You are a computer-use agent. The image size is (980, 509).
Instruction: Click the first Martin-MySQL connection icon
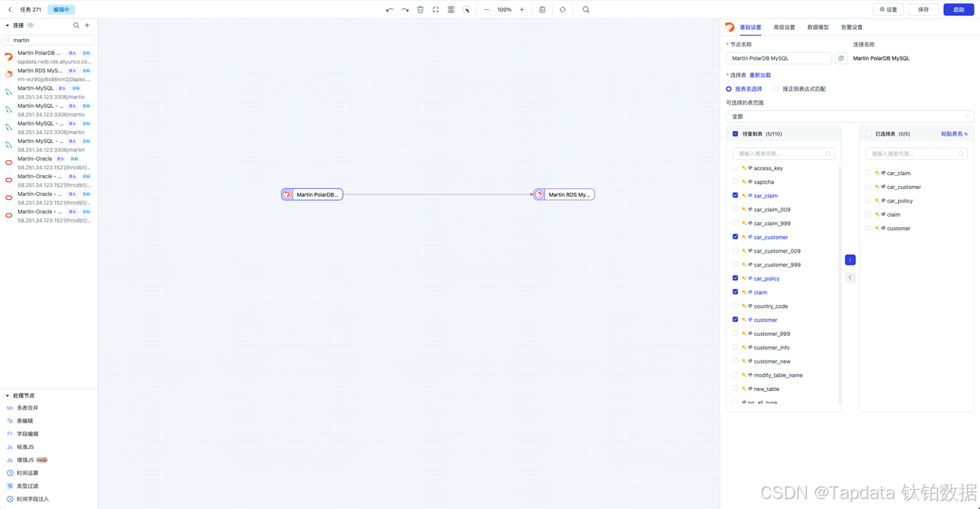pyautogui.click(x=8, y=92)
